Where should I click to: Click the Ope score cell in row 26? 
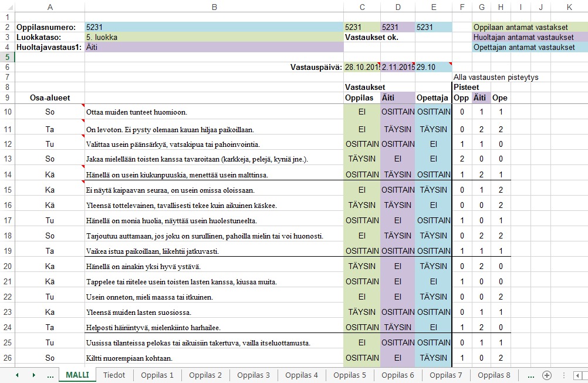[x=501, y=358]
